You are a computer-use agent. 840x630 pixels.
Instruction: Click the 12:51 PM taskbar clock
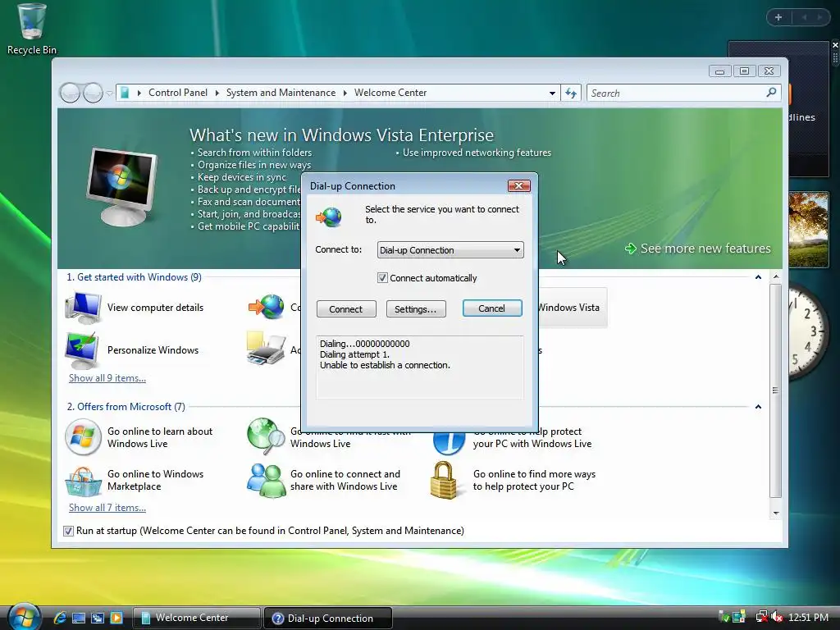coord(808,617)
